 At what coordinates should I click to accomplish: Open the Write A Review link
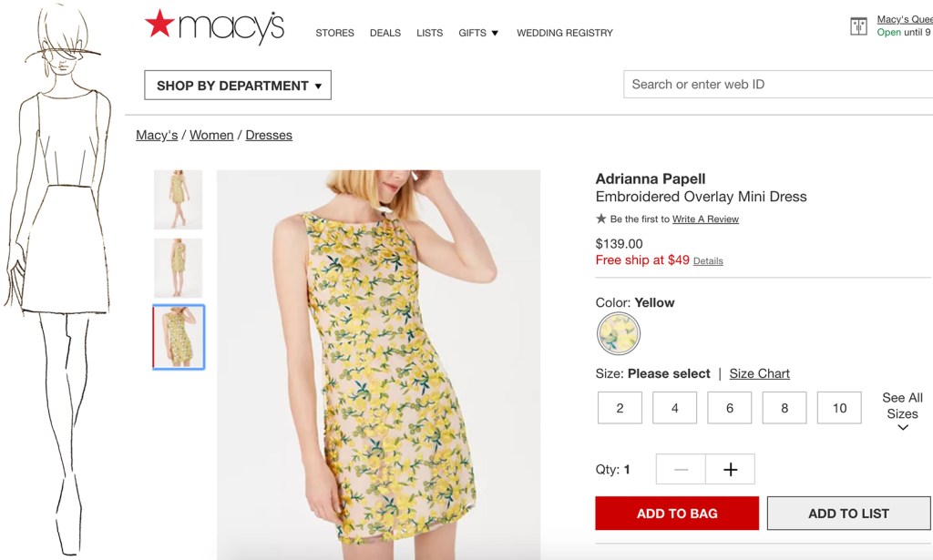(705, 219)
